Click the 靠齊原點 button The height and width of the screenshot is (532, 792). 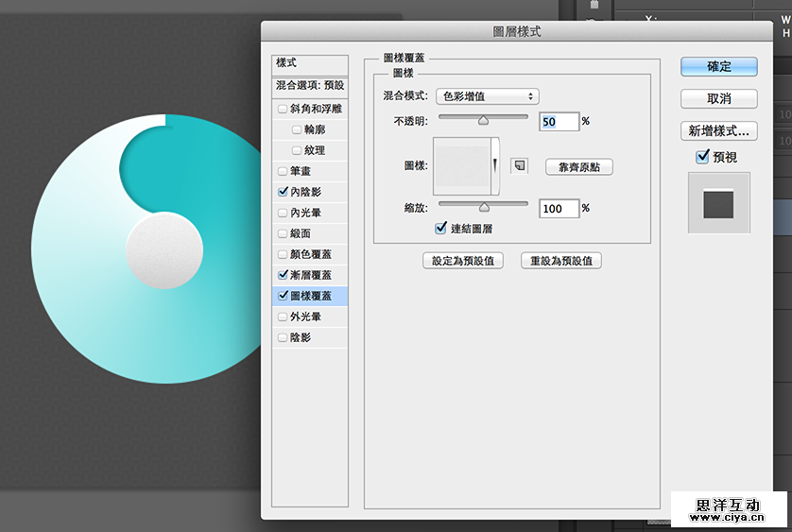click(578, 167)
